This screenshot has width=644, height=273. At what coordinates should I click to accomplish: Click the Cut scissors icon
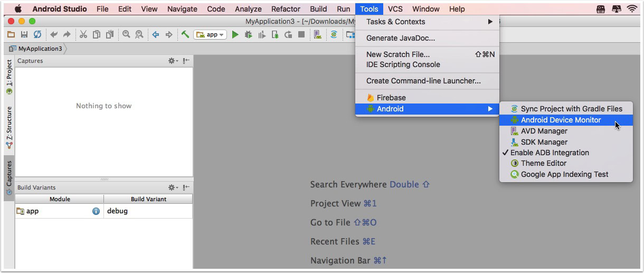pos(83,34)
